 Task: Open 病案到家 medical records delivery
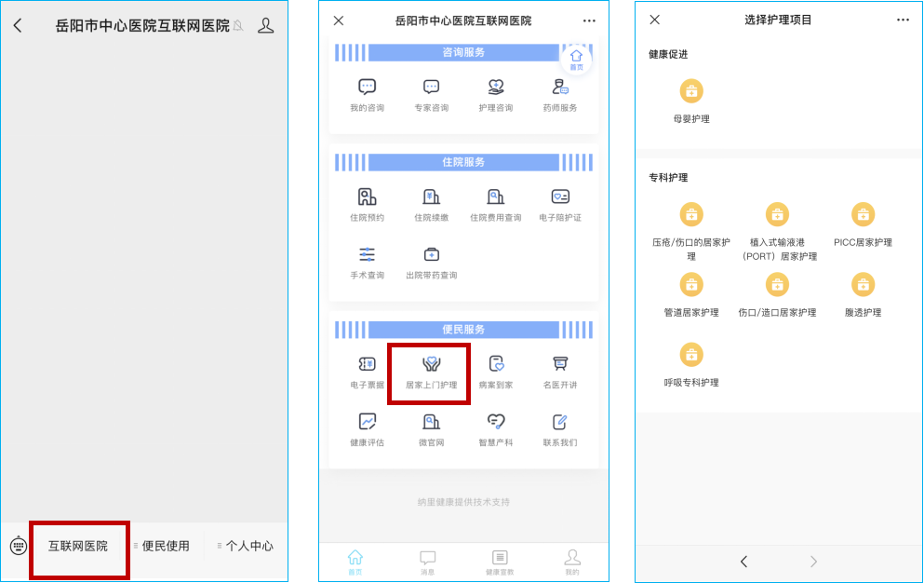[496, 373]
